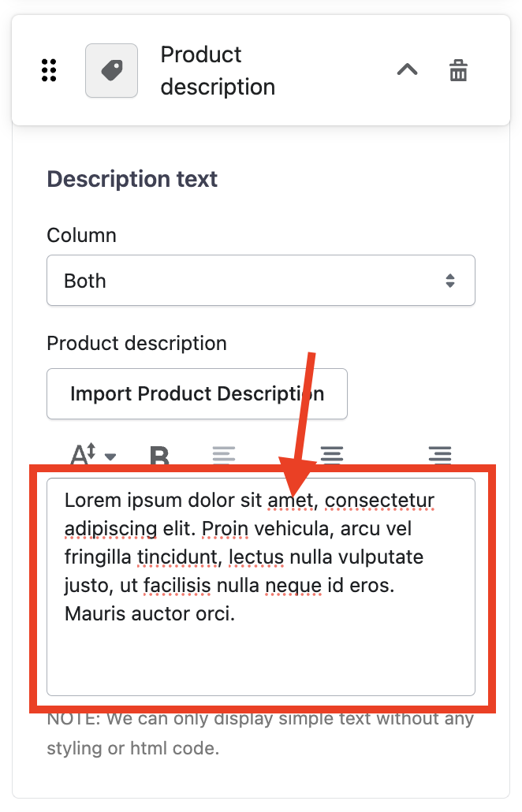
Task: Toggle bold formatting
Action: (160, 456)
